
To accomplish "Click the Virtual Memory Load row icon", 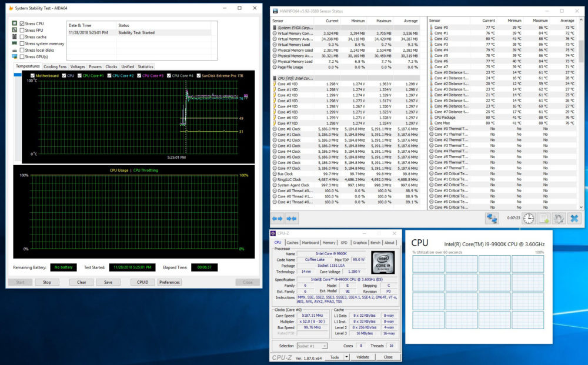I will (x=275, y=45).
